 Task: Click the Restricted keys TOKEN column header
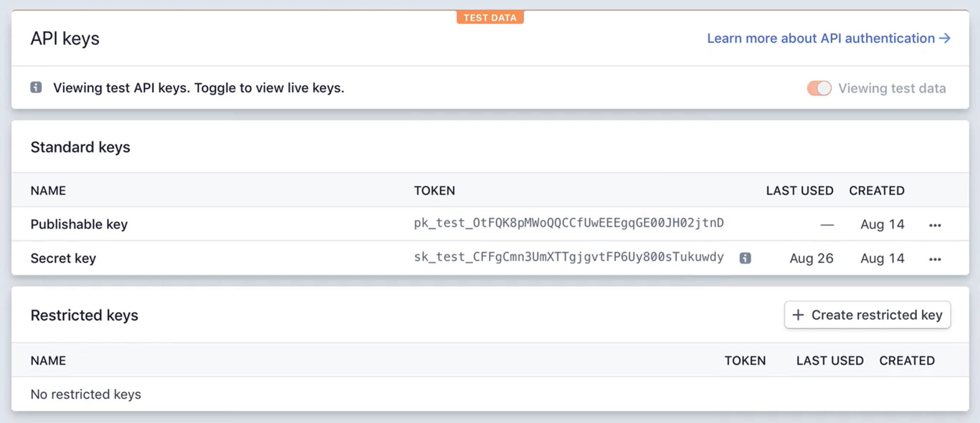tap(745, 360)
